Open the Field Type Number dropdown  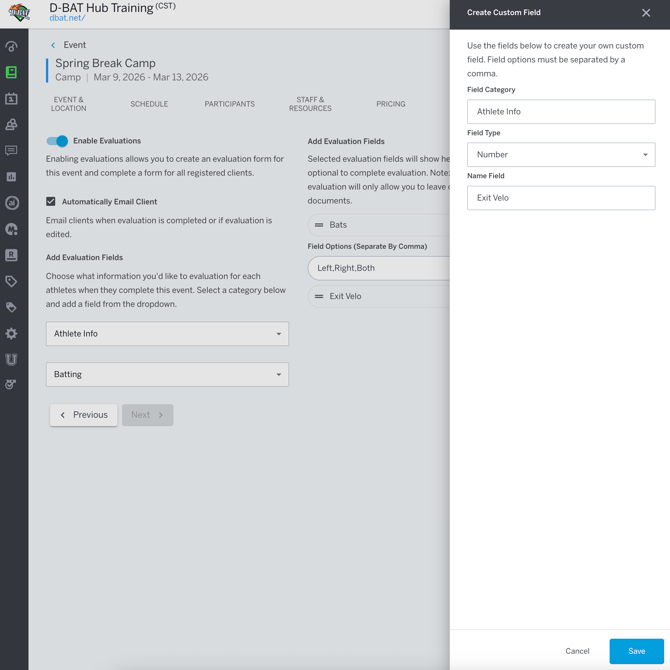coord(560,155)
